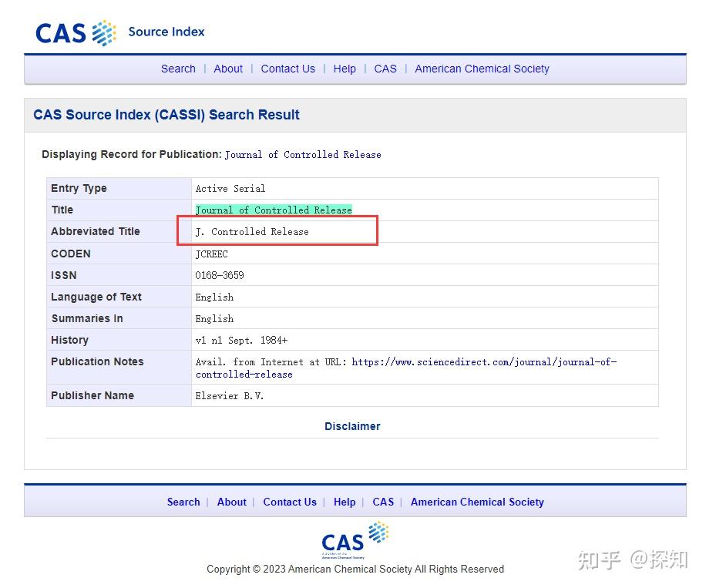This screenshot has height=588, width=706.
Task: Click the ISSN row label
Action: [x=63, y=276]
